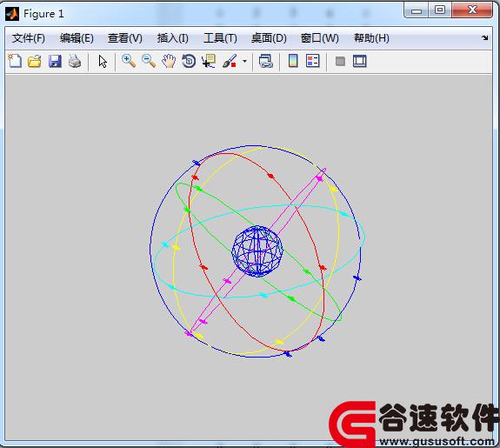Insert Colorbar using its toolbar icon
Image resolution: width=500 pixels, height=448 pixels.
click(x=293, y=61)
